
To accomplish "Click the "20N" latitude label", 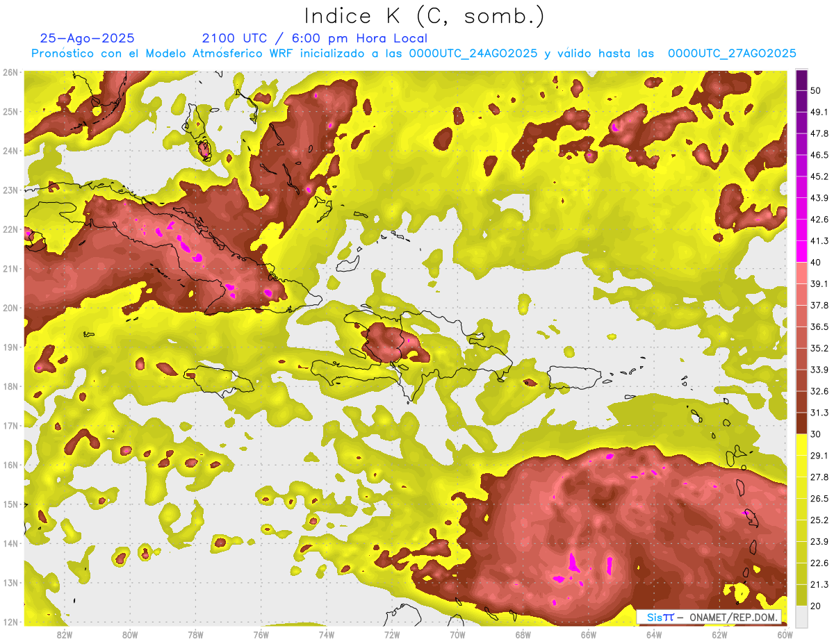I will point(10,308).
